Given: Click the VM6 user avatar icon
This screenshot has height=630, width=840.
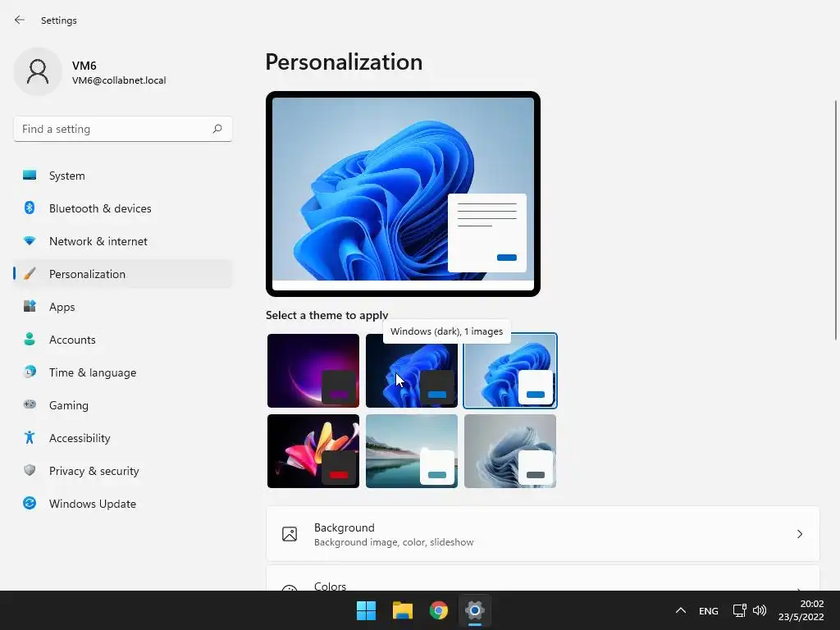Looking at the screenshot, I should [x=38, y=71].
